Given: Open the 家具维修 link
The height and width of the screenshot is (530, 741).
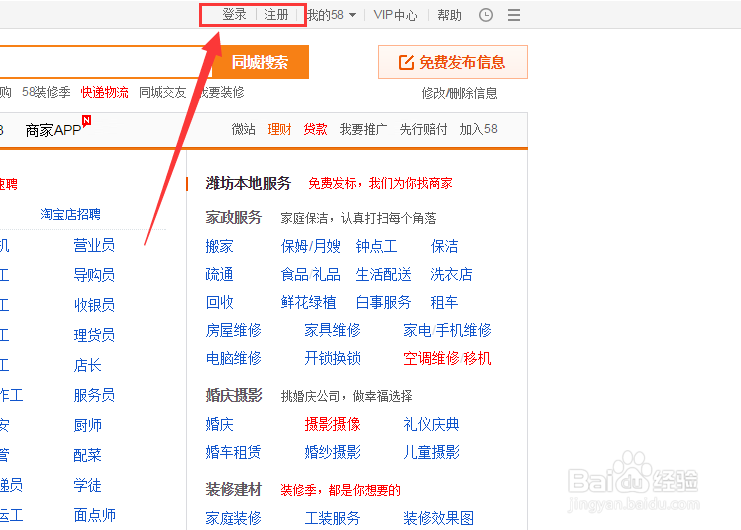Looking at the screenshot, I should (332, 330).
